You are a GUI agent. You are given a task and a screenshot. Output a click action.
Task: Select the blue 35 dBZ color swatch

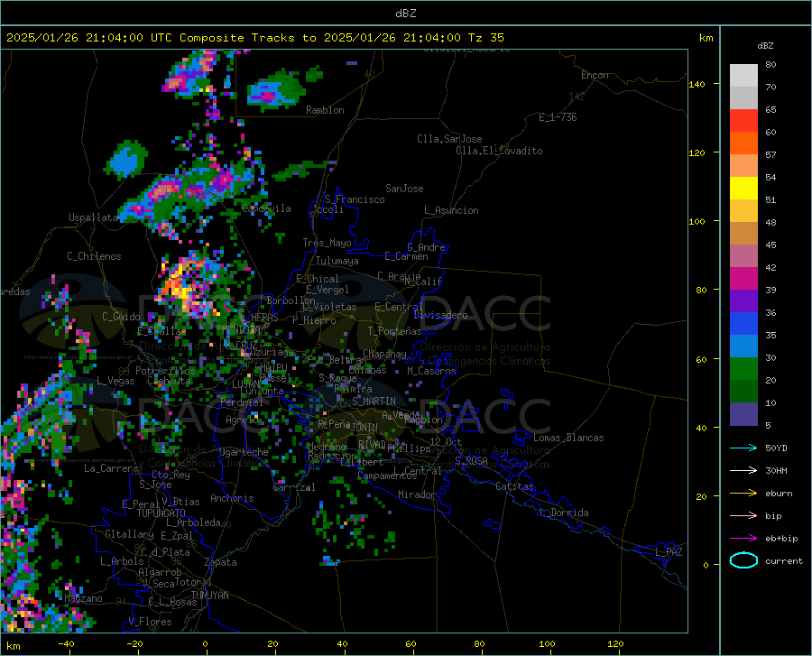click(x=743, y=324)
